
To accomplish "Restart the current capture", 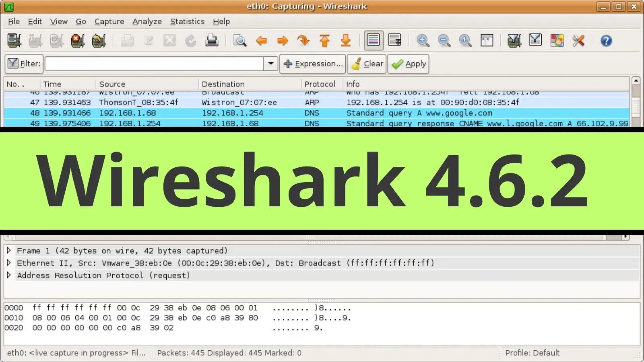I will [x=99, y=40].
